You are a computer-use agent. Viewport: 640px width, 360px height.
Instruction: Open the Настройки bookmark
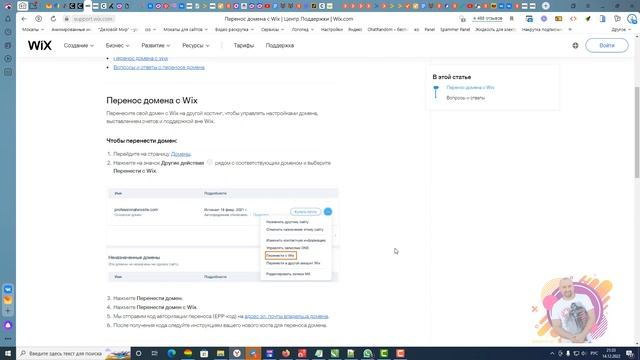pyautogui.click(x=331, y=29)
